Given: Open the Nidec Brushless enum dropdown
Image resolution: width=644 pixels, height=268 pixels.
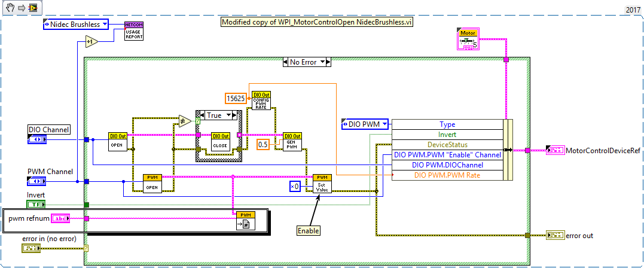Looking at the screenshot, I should coord(104,25).
